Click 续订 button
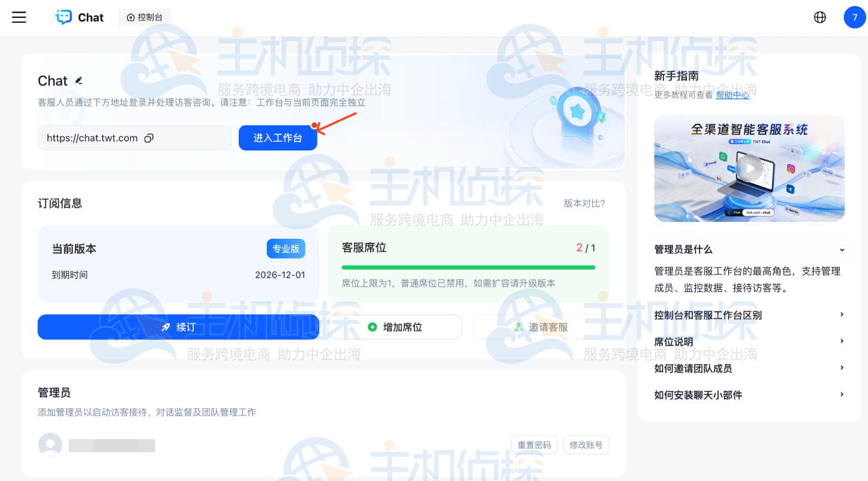 [178, 327]
